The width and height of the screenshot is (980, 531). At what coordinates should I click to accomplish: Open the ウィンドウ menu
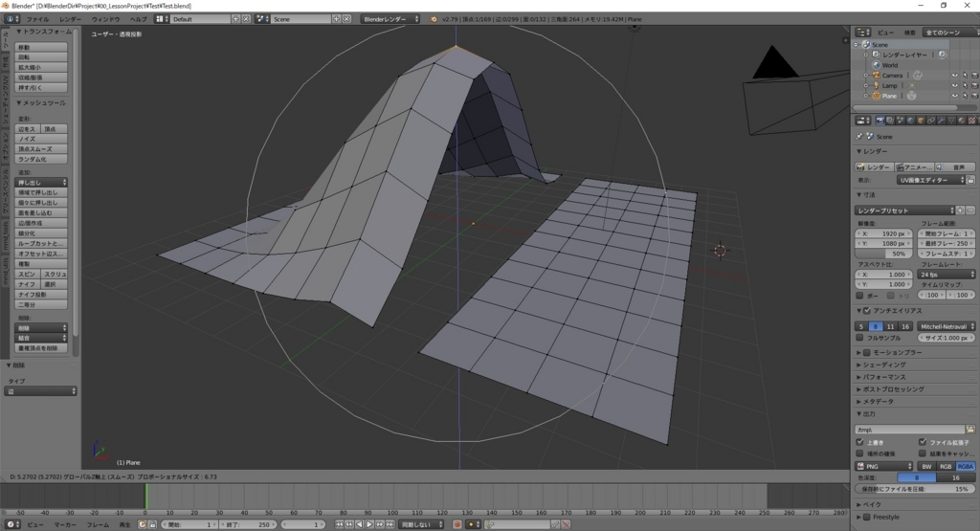tap(105, 19)
